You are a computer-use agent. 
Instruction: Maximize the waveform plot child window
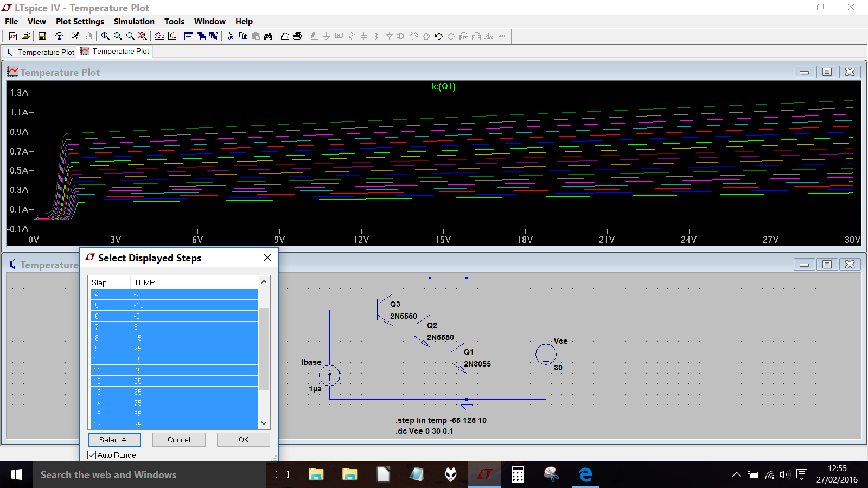point(827,72)
